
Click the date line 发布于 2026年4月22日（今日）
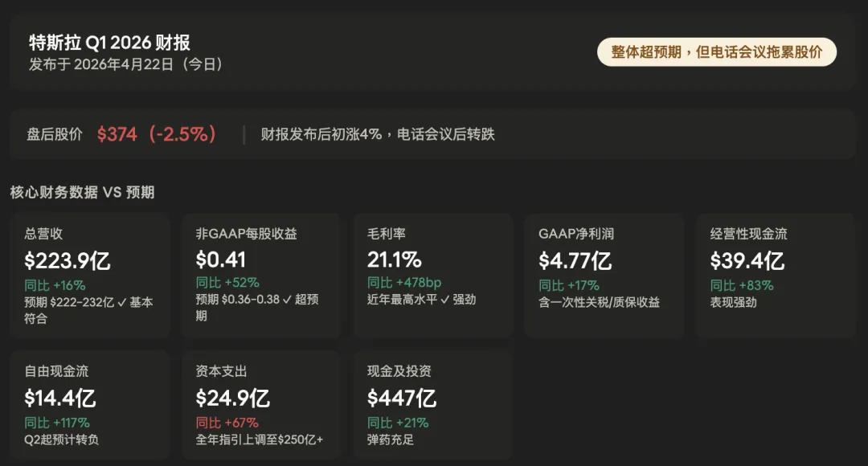point(125,65)
